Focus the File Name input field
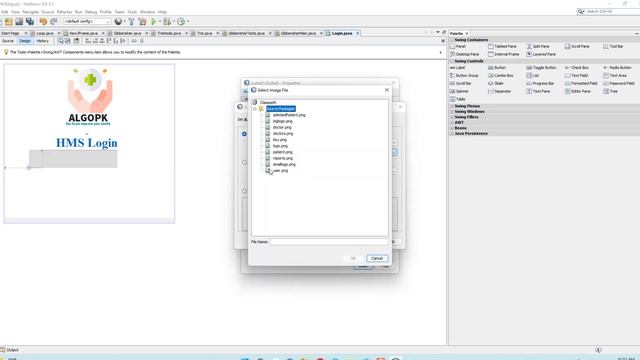Viewport: 640px width, 360px height. click(x=329, y=242)
